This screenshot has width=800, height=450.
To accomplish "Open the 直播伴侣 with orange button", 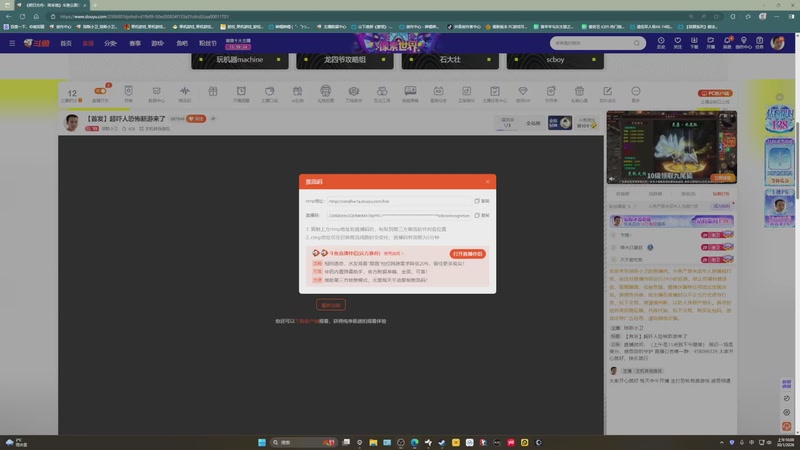I will click(467, 254).
